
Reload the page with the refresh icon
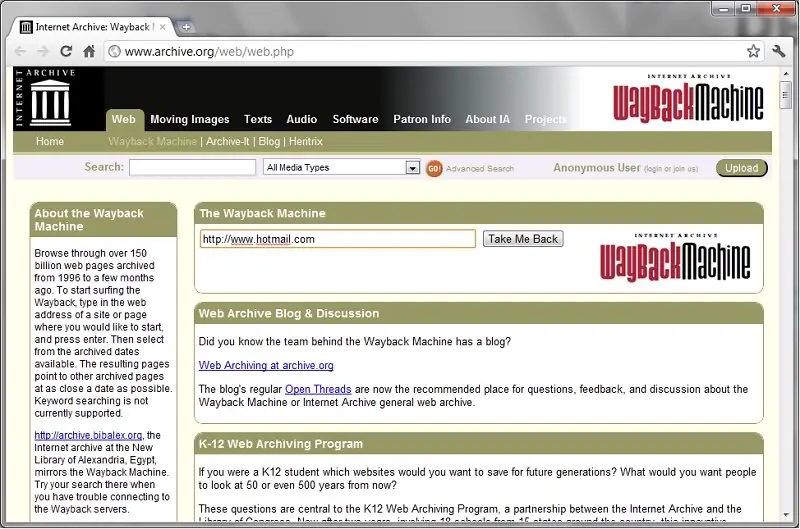point(66,51)
